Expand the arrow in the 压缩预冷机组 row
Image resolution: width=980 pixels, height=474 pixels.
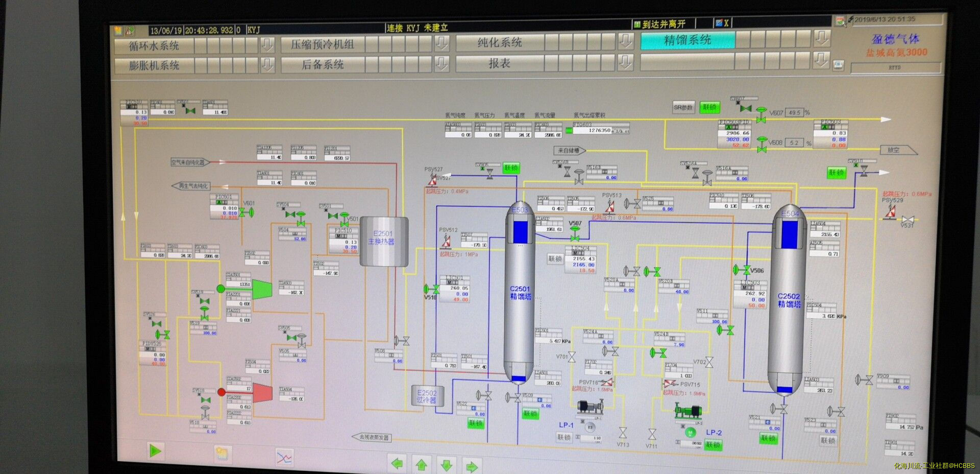[x=442, y=43]
